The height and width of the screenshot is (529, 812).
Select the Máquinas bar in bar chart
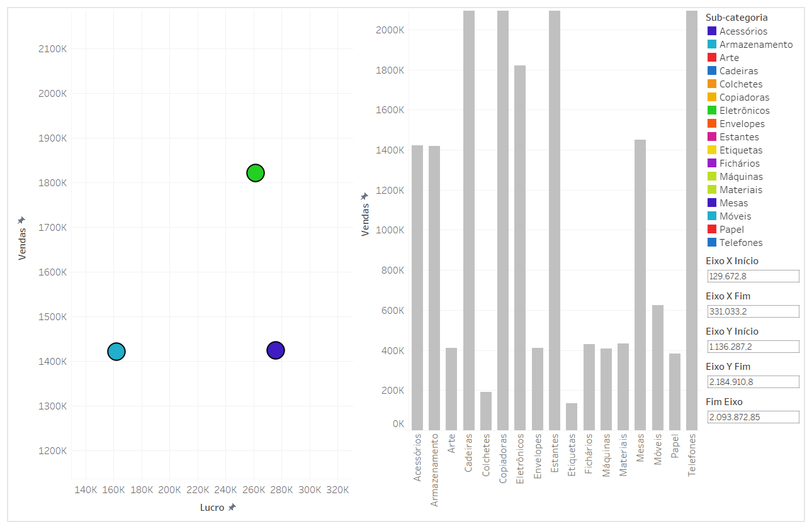click(606, 389)
